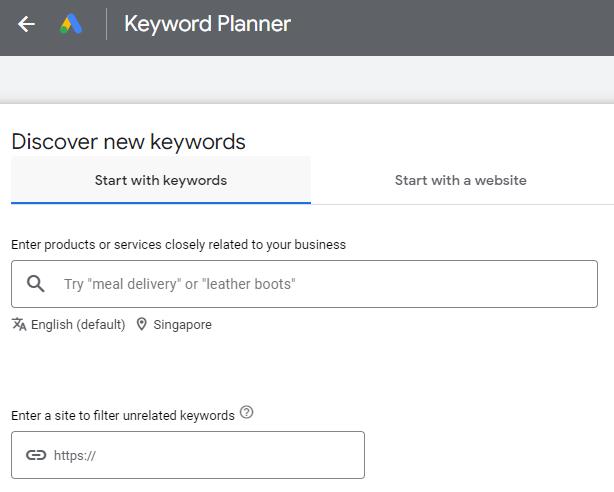Switch to Start with keywords tab
The width and height of the screenshot is (614, 492).
pos(161,180)
